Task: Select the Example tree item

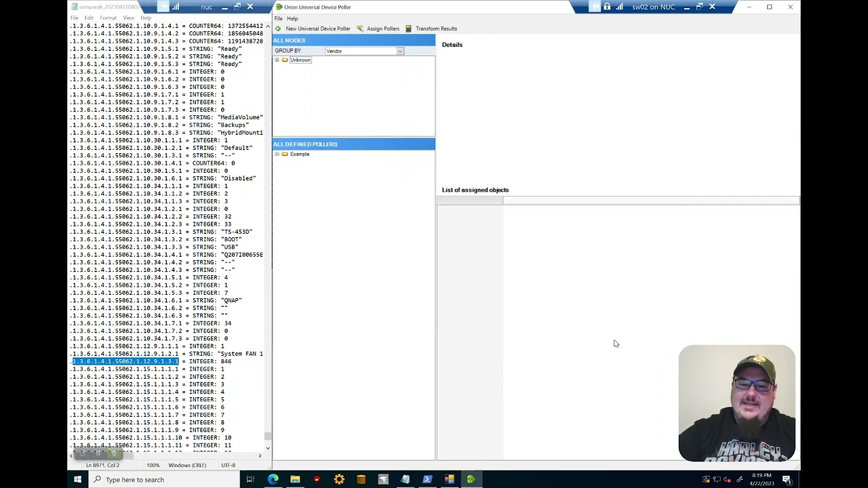Action: click(x=300, y=154)
